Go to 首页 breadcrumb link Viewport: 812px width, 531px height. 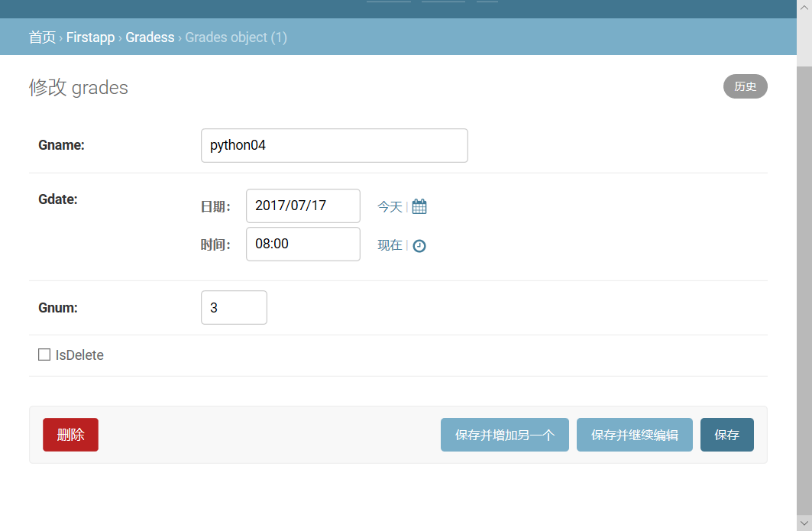(42, 37)
